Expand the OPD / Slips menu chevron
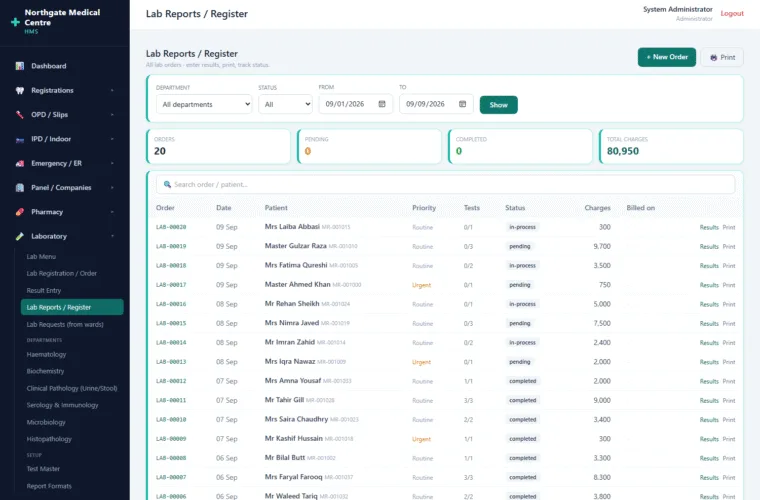 112,114
